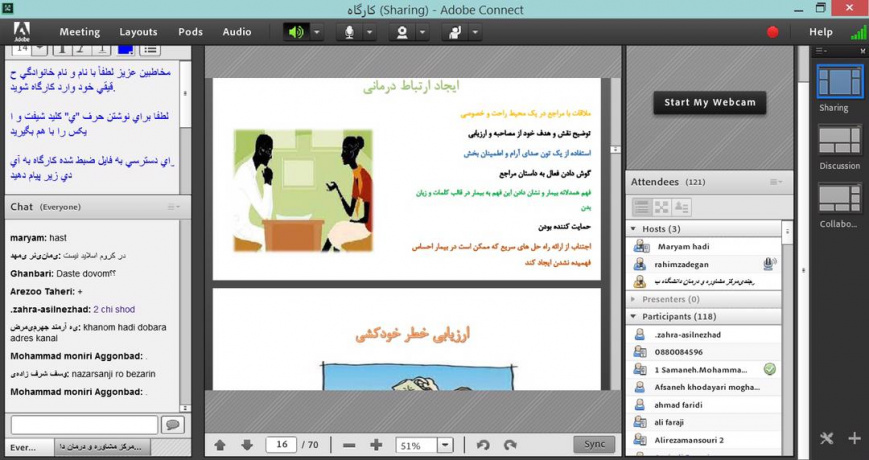Click the raise hand status icon
Viewport: 869px width, 460px height.
click(x=455, y=32)
